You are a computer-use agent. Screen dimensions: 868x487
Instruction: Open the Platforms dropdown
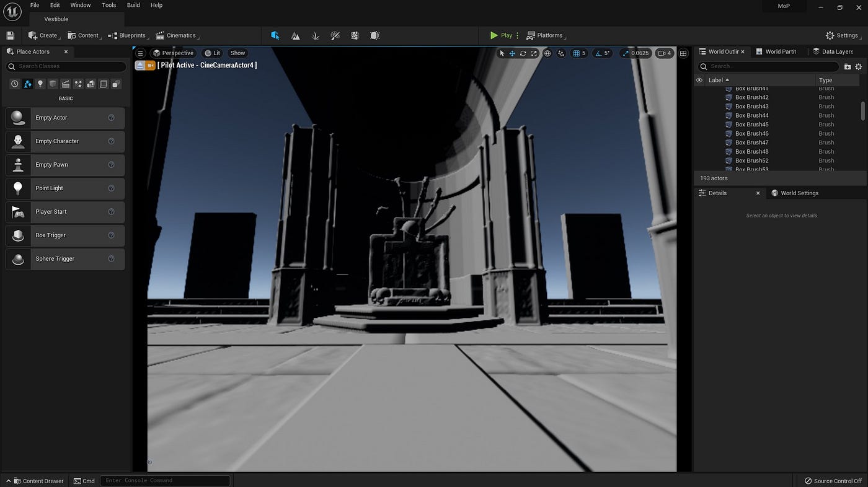coord(546,35)
